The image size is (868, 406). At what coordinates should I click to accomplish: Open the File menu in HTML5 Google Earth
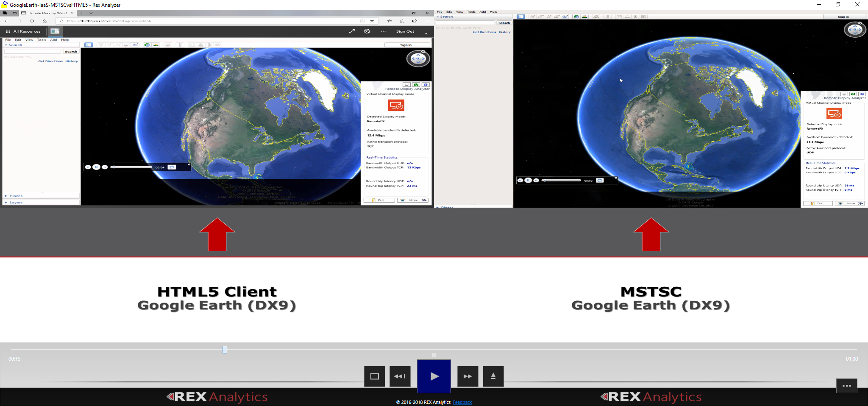(x=8, y=40)
